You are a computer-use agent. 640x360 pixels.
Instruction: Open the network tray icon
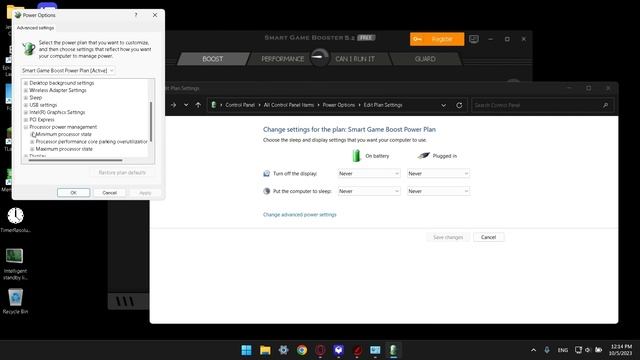(578, 350)
